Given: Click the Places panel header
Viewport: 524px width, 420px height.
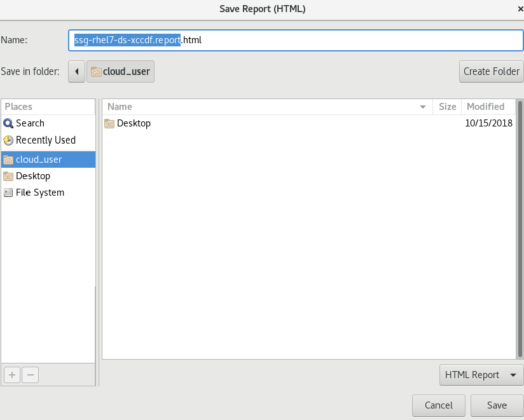Looking at the screenshot, I should [x=48, y=107].
